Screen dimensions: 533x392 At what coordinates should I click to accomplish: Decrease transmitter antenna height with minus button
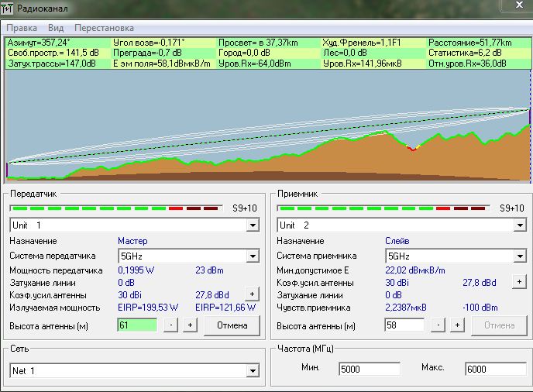point(171,326)
